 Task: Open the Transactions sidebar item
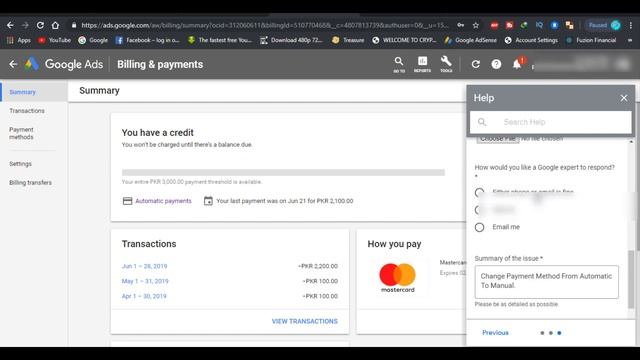pyautogui.click(x=27, y=111)
